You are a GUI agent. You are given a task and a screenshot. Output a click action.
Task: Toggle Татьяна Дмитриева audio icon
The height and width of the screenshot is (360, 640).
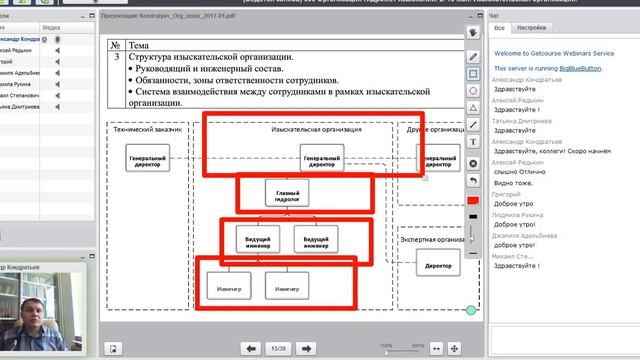click(58, 107)
